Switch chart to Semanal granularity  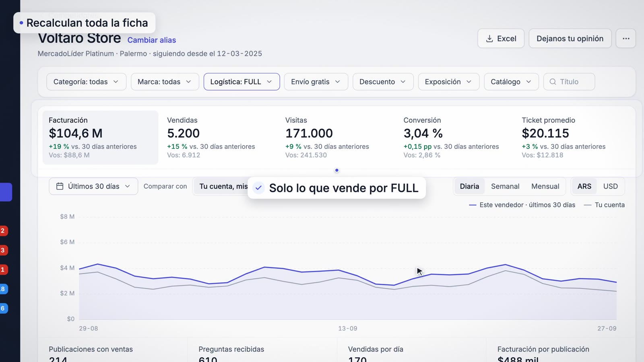click(505, 186)
